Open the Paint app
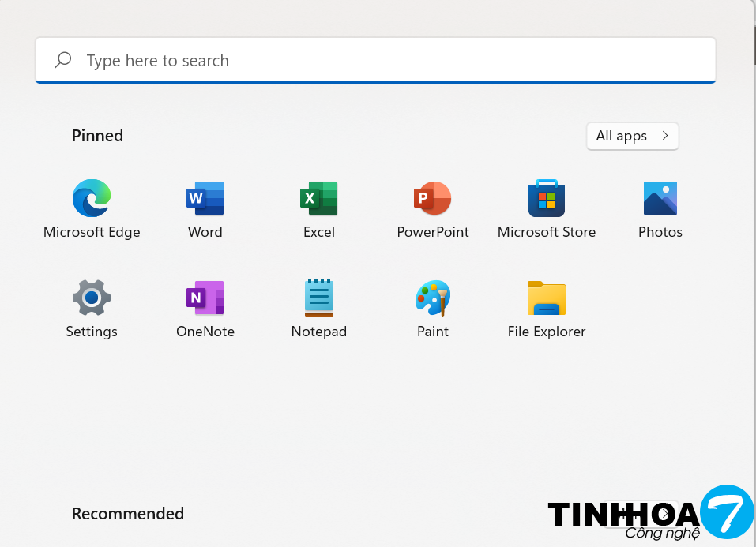 click(x=433, y=298)
